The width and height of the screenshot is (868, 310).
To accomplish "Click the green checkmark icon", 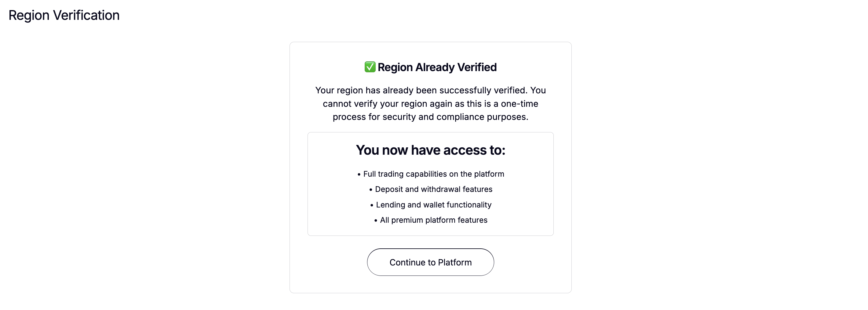I will (x=370, y=67).
